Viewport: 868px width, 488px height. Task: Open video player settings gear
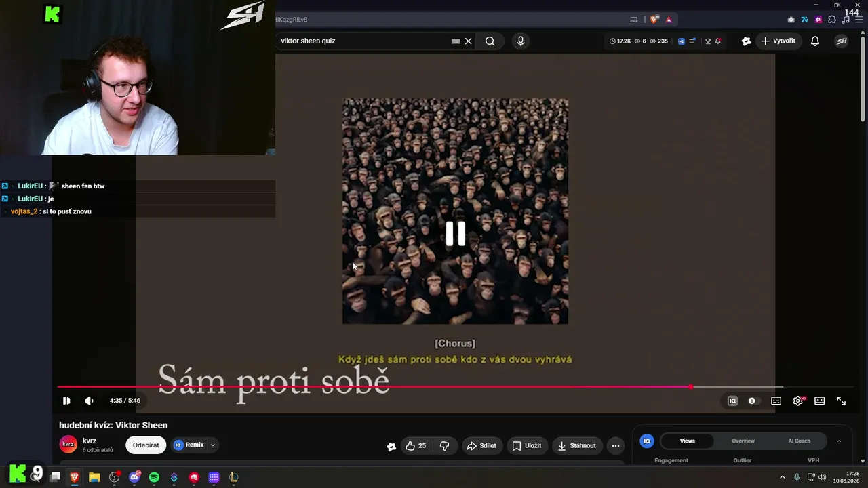coord(798,401)
